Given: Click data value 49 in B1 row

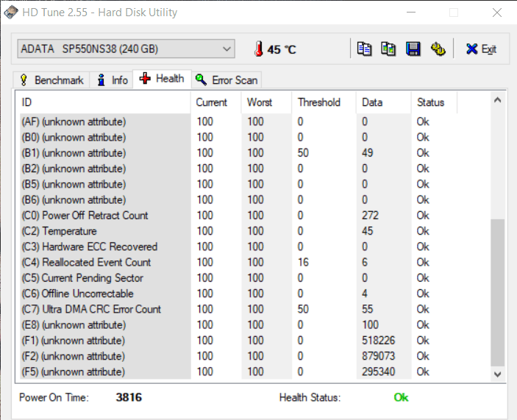Looking at the screenshot, I should pos(367,153).
